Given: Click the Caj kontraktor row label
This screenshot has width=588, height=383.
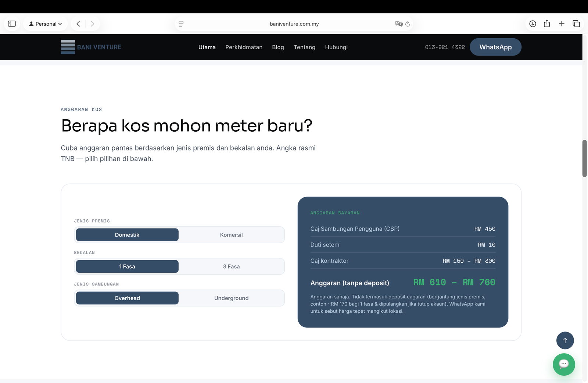Looking at the screenshot, I should point(329,261).
